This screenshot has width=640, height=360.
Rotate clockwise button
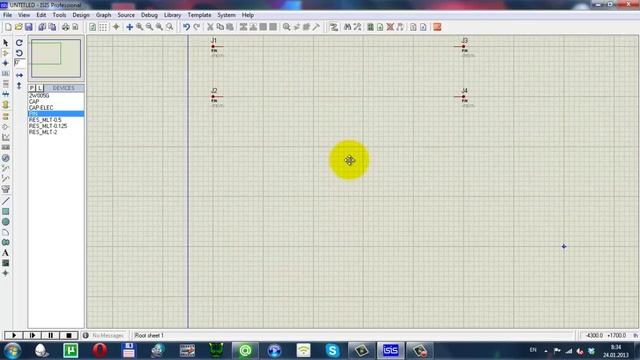[19, 42]
